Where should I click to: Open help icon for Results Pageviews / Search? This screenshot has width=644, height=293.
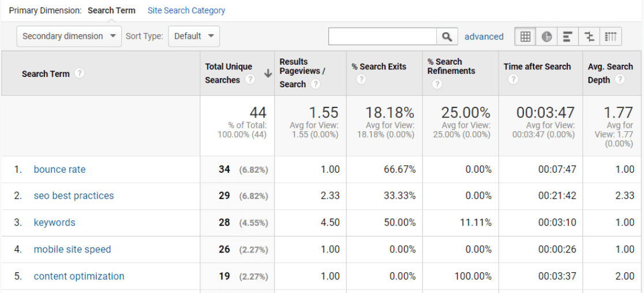coord(315,84)
